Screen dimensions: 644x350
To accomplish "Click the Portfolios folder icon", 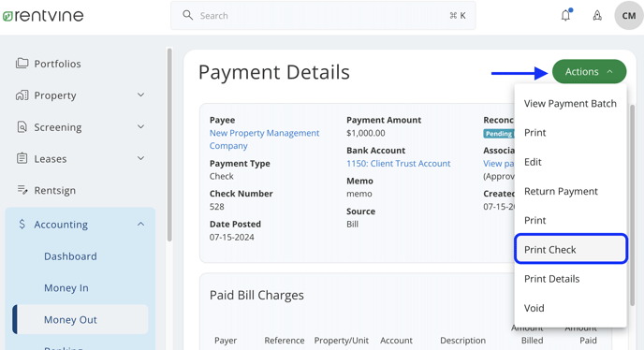I will (x=22, y=64).
